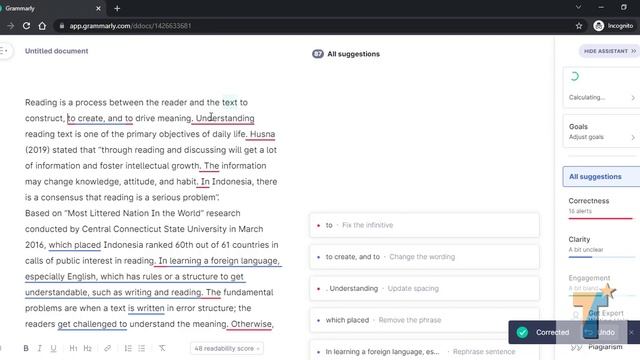Create a numbered list
Screen dimensions: 640x360
click(128, 348)
